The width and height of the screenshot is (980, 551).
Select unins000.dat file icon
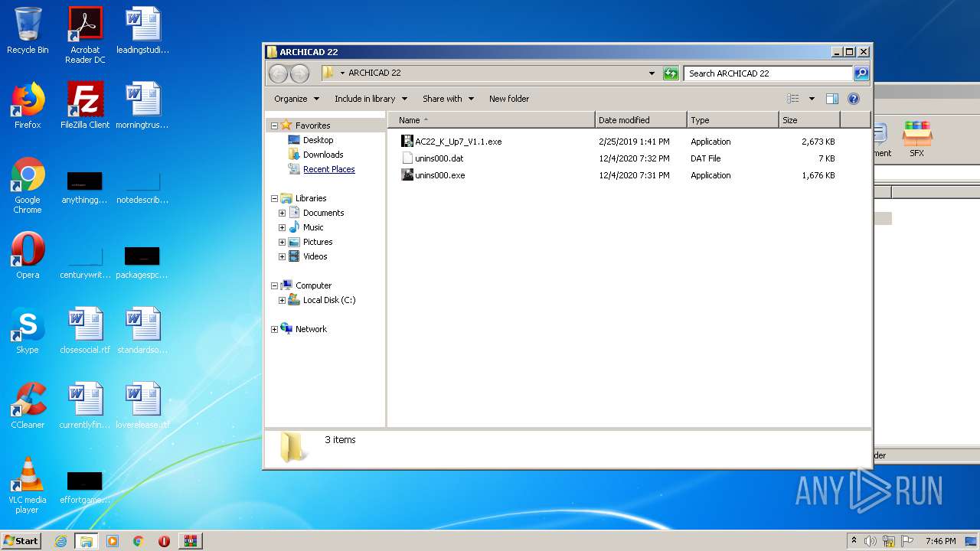tap(407, 158)
